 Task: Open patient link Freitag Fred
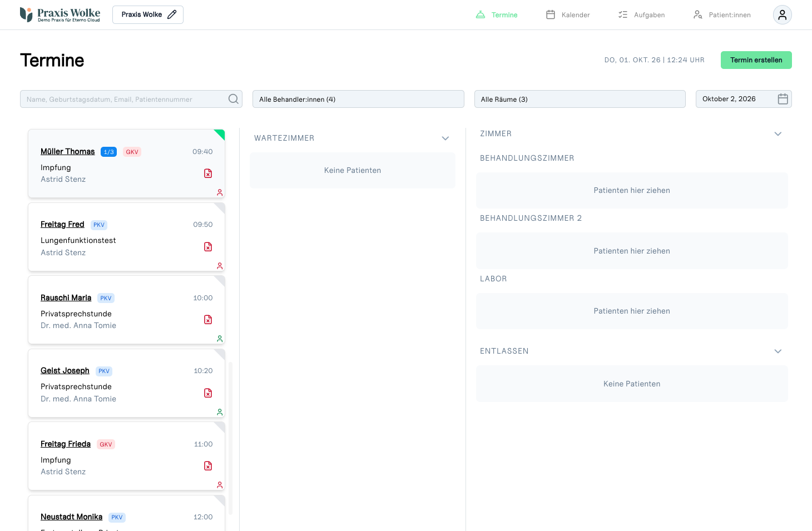coord(62,225)
